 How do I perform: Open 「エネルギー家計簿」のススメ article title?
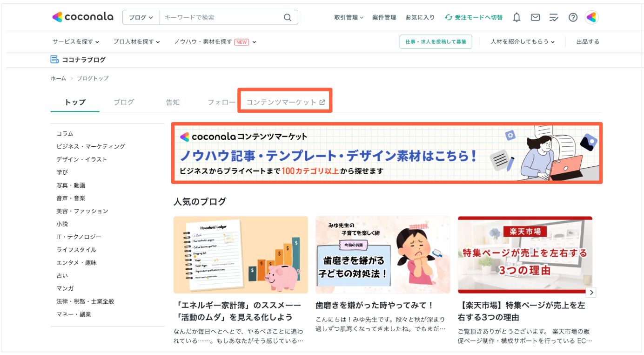coord(237,311)
